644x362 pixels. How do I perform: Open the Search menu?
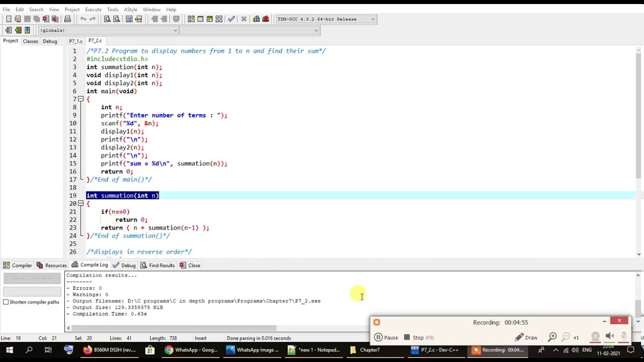(x=36, y=10)
